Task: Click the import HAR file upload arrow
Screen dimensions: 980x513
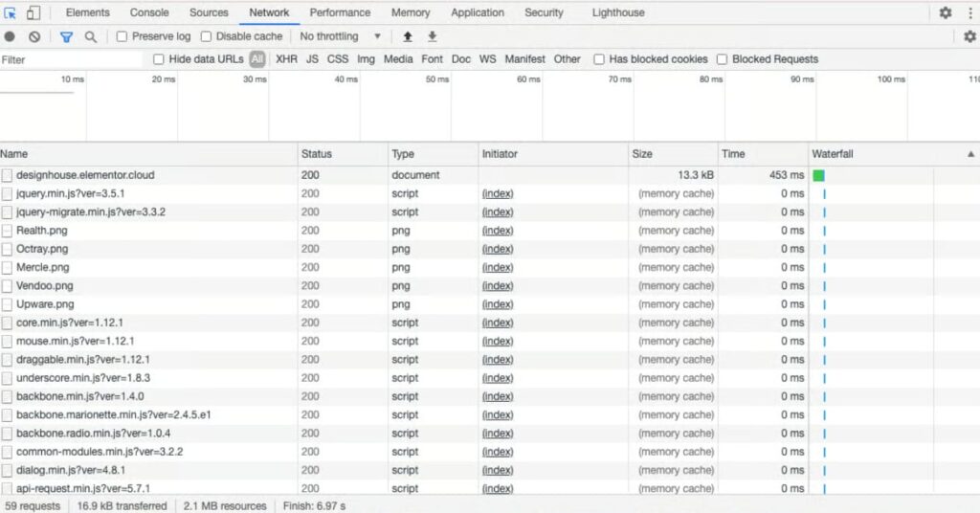Action: (408, 36)
